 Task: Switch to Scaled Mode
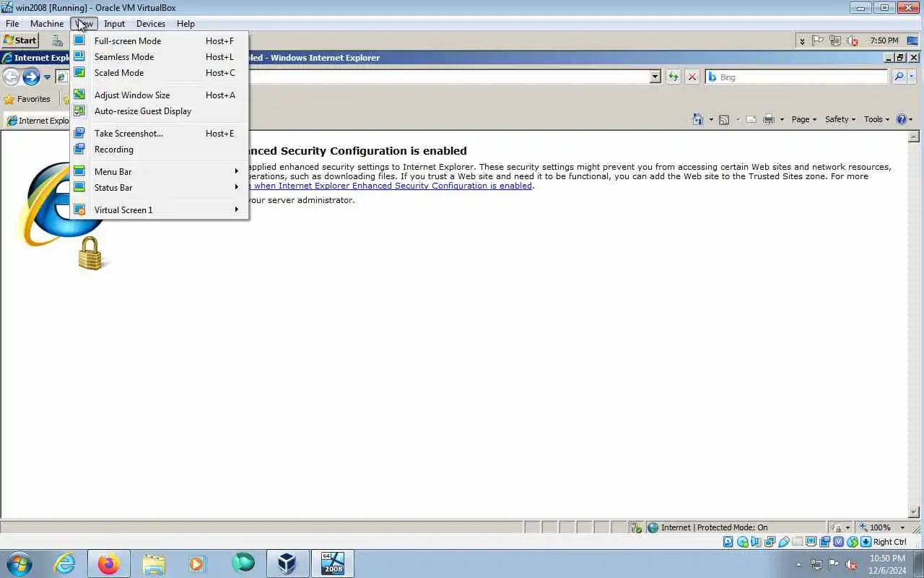coord(160,73)
